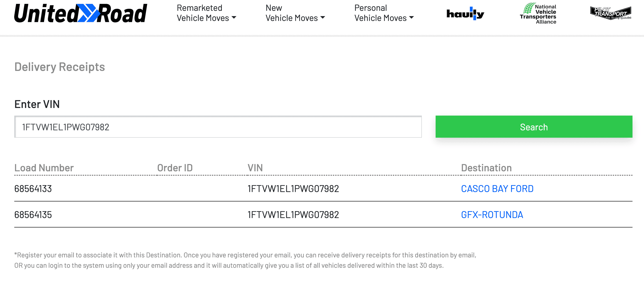Click the Destination column header

486,168
